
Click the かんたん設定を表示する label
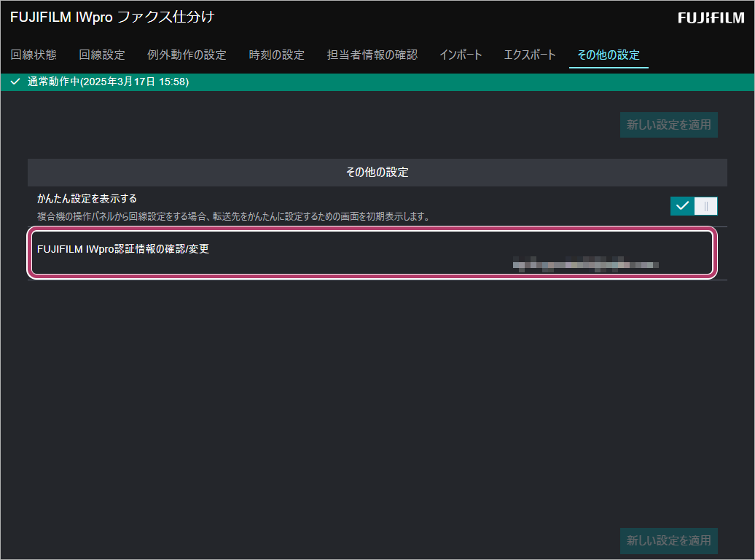[87, 199]
